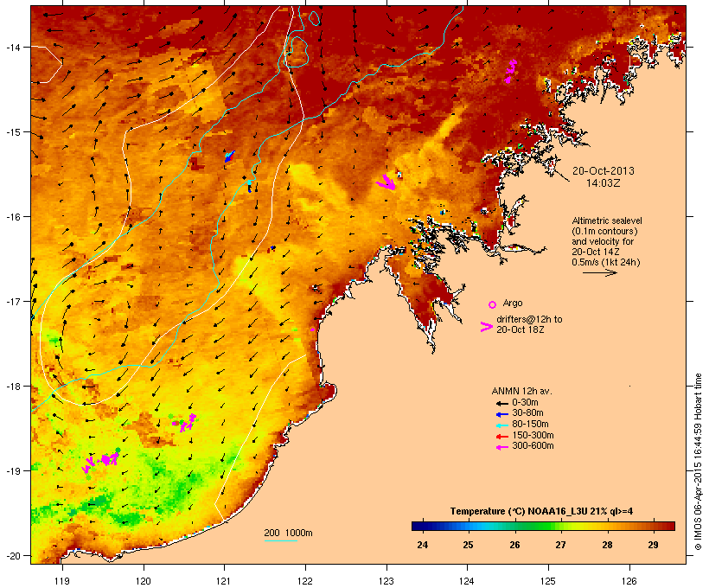The width and height of the screenshot is (709, 588).
Task: Click the cyan line under 200 1000m label
Action: pyautogui.click(x=280, y=540)
